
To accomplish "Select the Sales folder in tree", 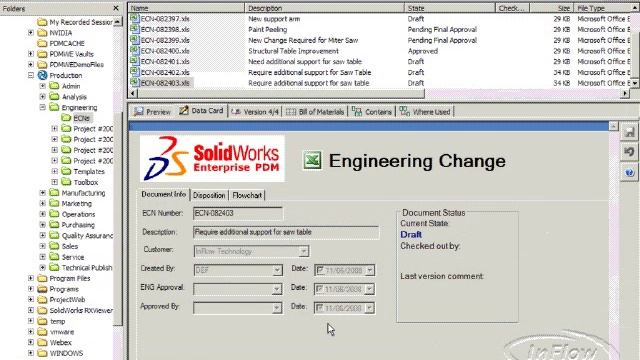I will pos(69,246).
